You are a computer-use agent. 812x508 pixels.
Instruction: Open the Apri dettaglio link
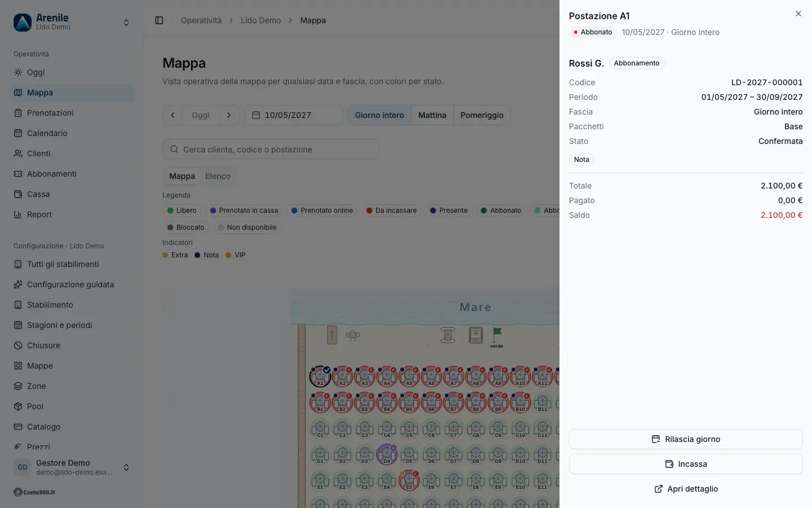[x=686, y=489]
